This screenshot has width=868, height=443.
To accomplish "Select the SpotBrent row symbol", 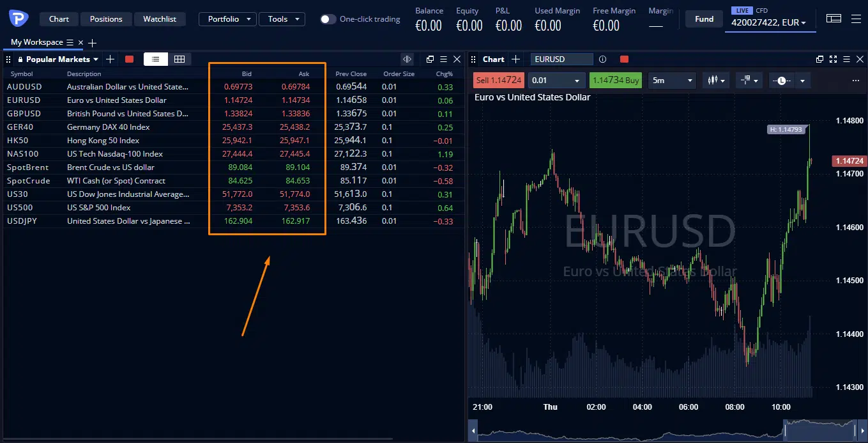I will point(27,167).
